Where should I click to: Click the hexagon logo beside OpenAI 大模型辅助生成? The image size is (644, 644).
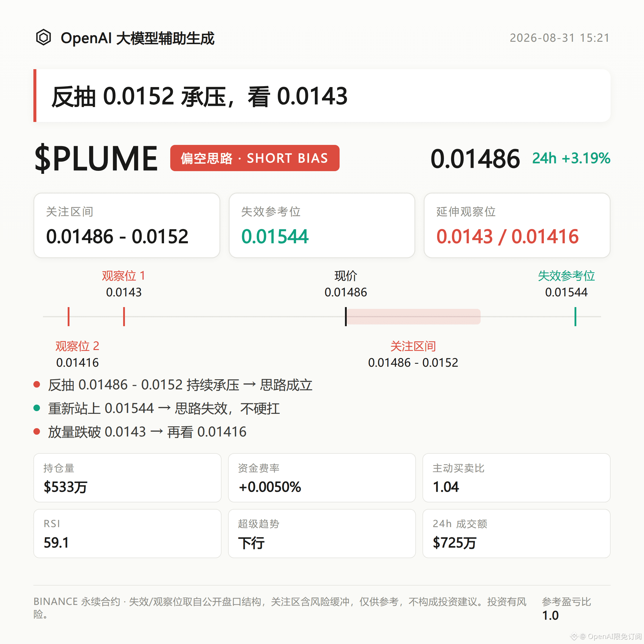click(x=43, y=37)
